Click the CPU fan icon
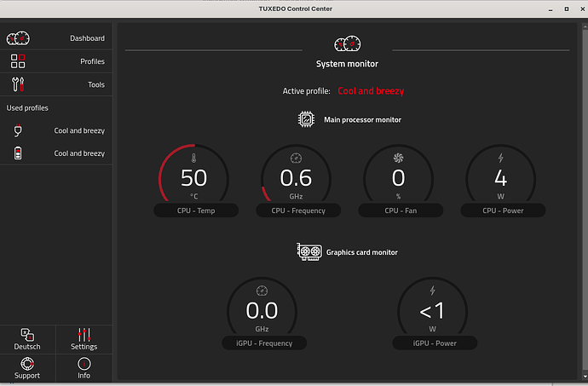The image size is (588, 386). tap(398, 158)
